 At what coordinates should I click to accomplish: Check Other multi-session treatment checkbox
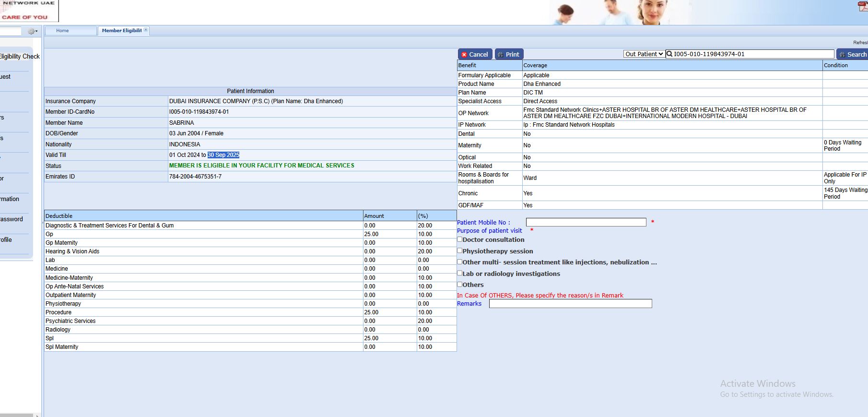460,262
